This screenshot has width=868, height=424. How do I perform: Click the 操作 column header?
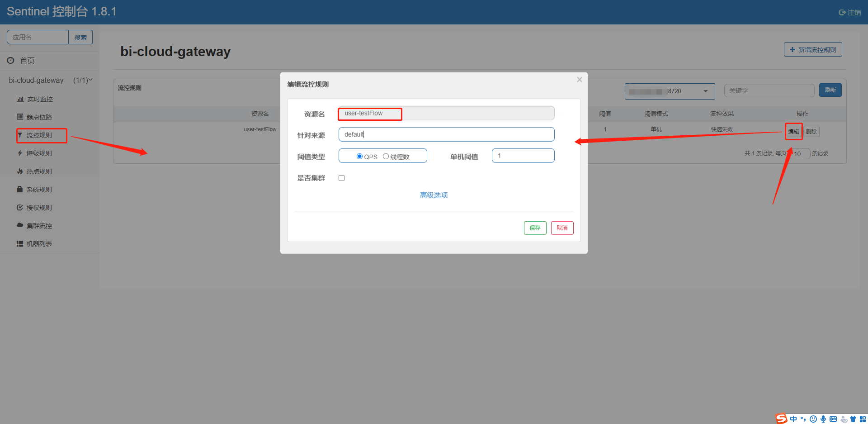click(802, 114)
